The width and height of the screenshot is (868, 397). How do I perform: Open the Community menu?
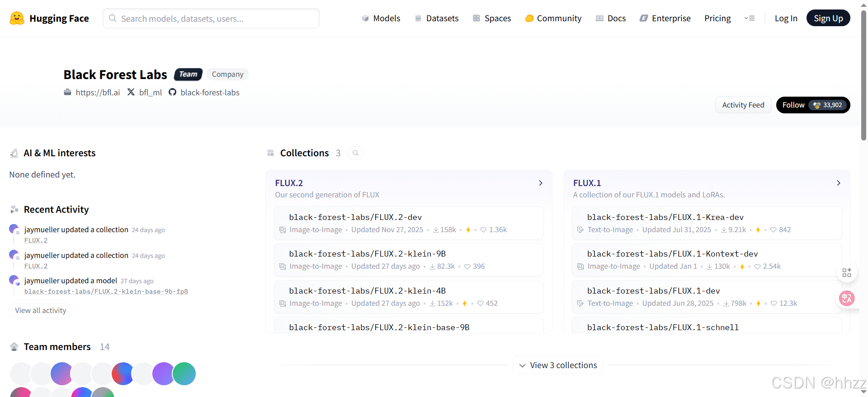(553, 19)
